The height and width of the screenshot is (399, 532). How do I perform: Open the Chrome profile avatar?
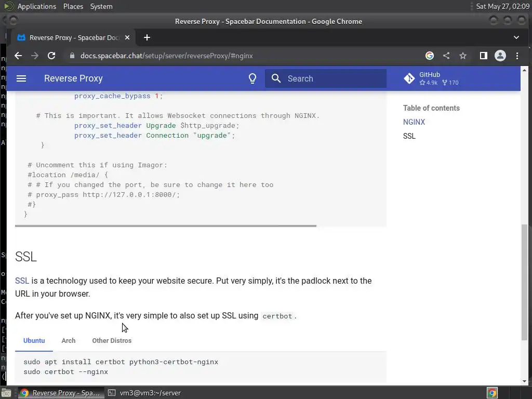[500, 56]
